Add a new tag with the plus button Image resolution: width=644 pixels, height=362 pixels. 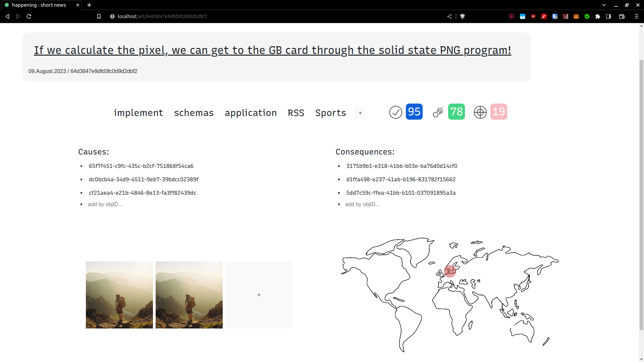tap(360, 113)
